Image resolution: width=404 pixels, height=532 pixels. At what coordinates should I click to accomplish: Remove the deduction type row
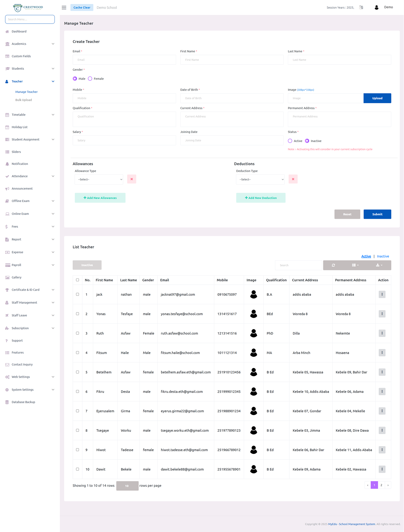point(293,179)
